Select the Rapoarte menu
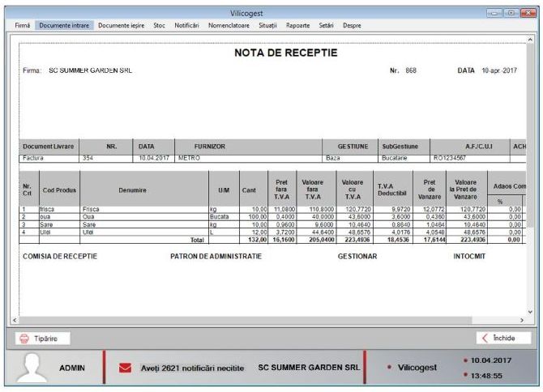543x392 pixels. click(x=297, y=26)
